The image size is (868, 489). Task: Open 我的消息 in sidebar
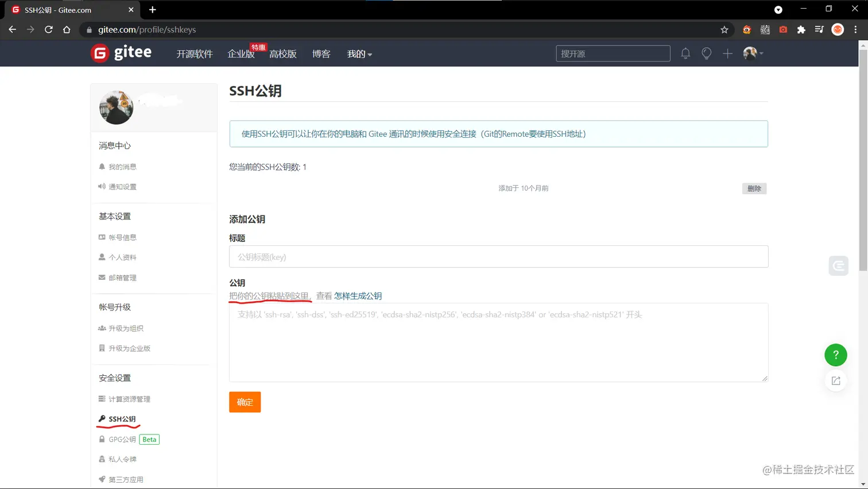pos(118,167)
